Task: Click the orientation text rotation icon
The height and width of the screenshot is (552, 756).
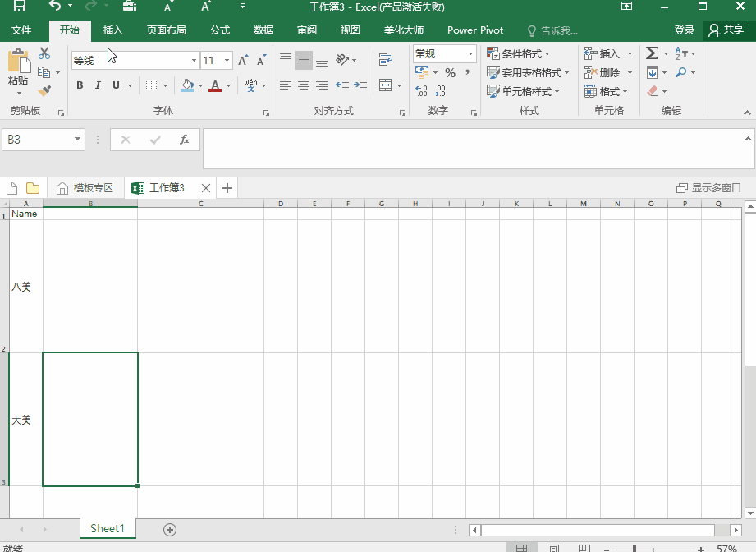Action: [342, 59]
